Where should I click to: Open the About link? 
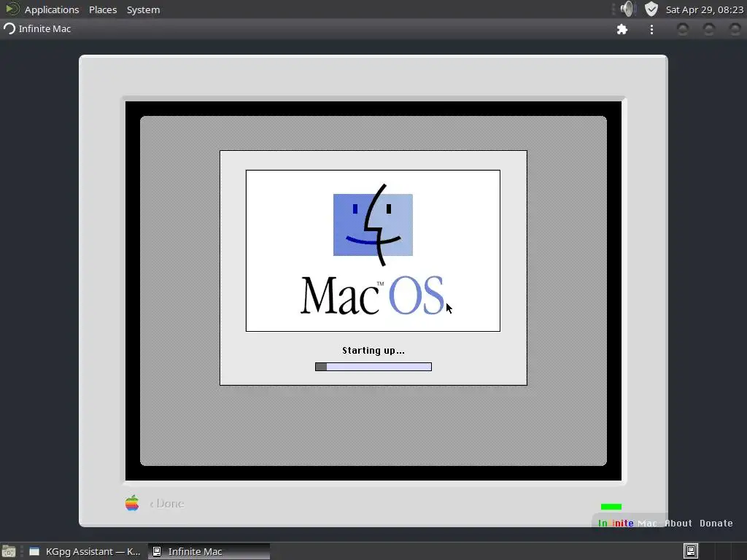678,524
